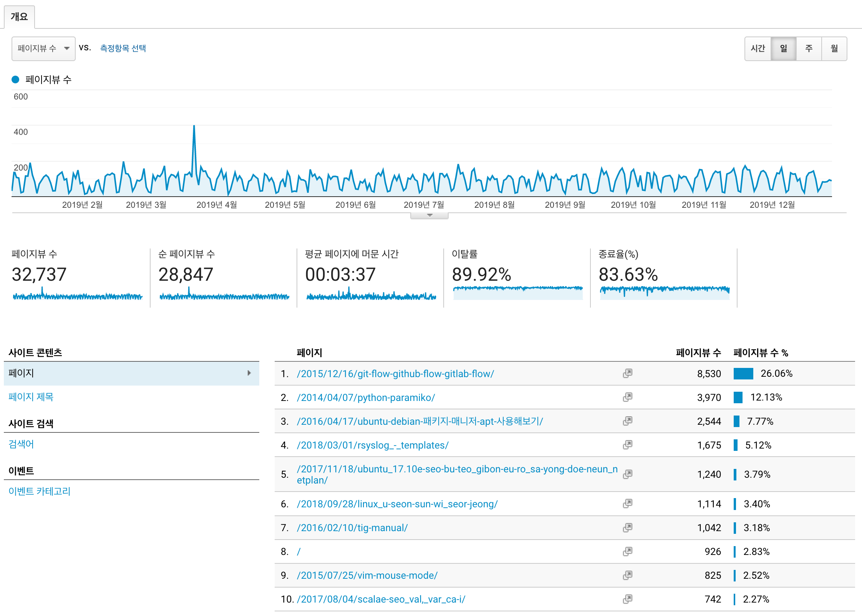Click the 페이지뷰 수 legend dot

tap(15, 79)
